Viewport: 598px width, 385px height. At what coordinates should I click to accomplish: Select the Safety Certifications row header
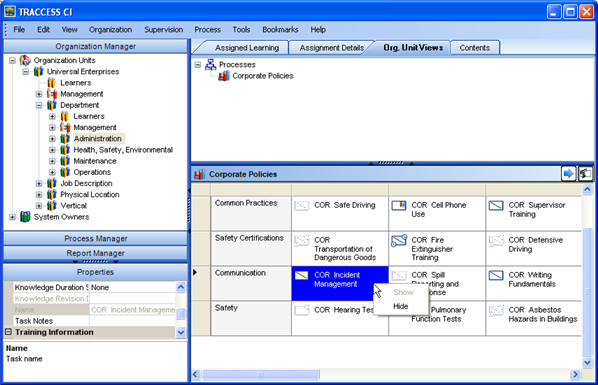pos(251,248)
